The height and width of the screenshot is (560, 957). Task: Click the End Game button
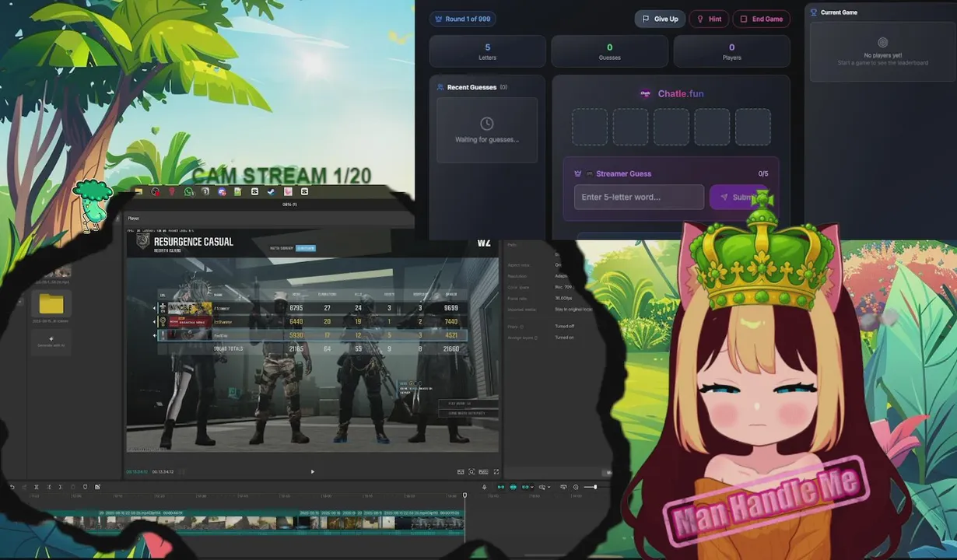pos(762,19)
